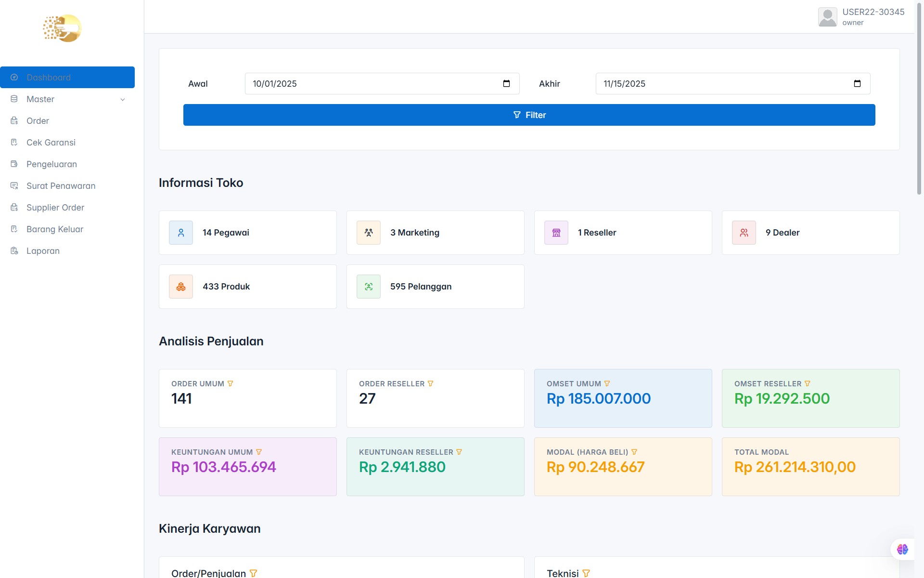Image resolution: width=924 pixels, height=578 pixels.
Task: Click the Pegawai person icon
Action: pos(181,233)
